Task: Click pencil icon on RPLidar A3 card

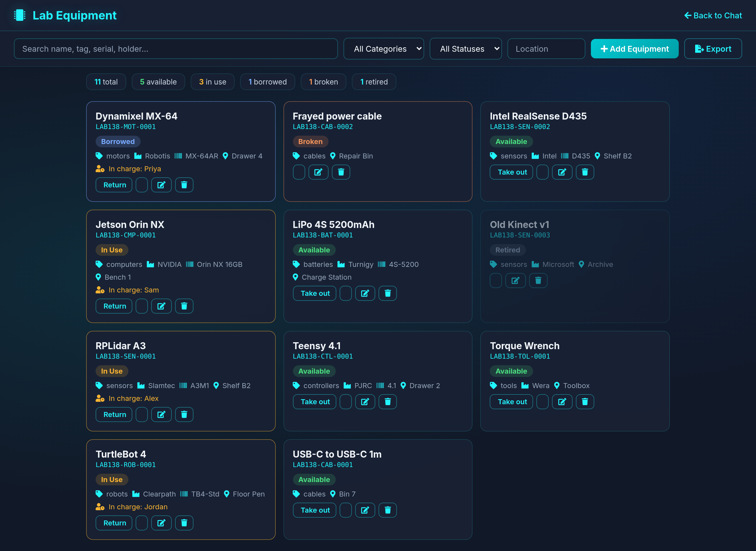Action: (x=161, y=414)
